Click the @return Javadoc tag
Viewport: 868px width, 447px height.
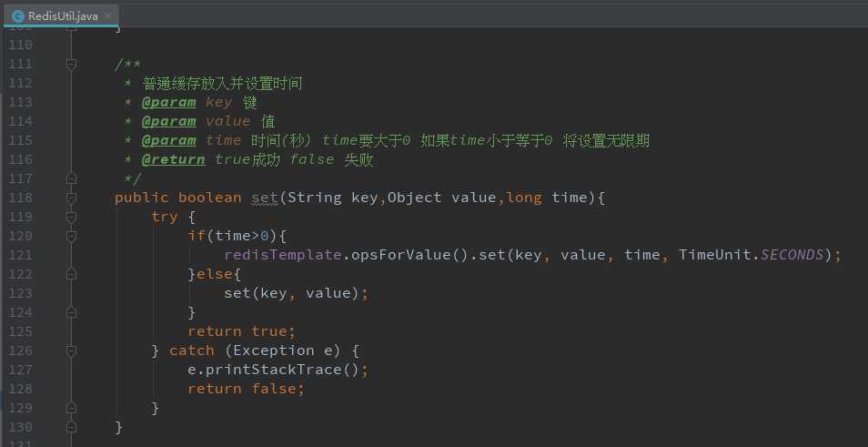pos(173,159)
